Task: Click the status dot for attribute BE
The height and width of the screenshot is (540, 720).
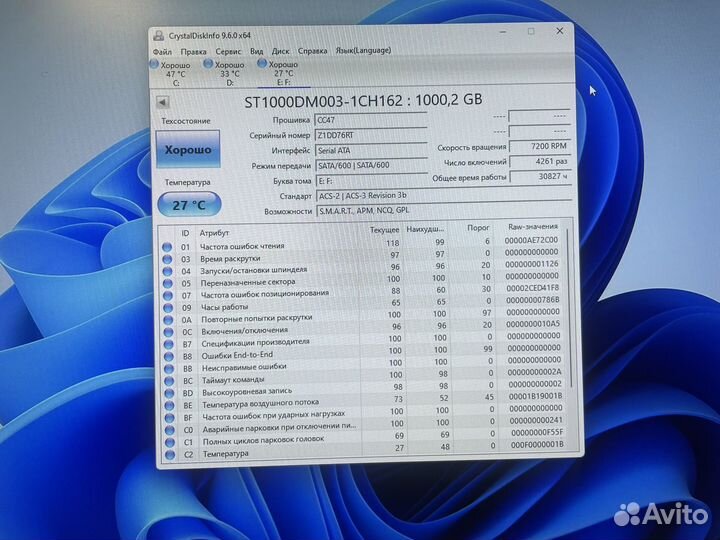Action: [169, 406]
